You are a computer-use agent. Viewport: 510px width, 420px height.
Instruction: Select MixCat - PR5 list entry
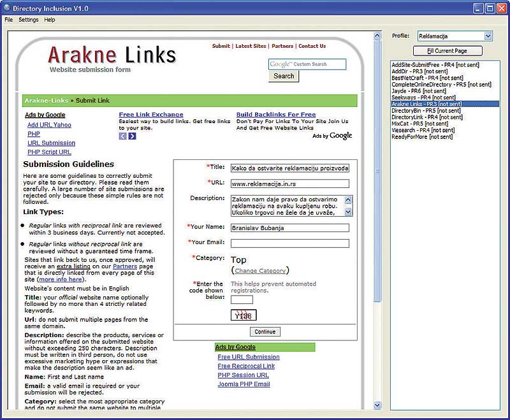coord(419,124)
